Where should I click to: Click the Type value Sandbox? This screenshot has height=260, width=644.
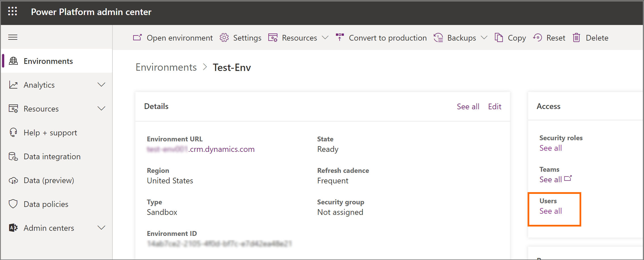162,212
